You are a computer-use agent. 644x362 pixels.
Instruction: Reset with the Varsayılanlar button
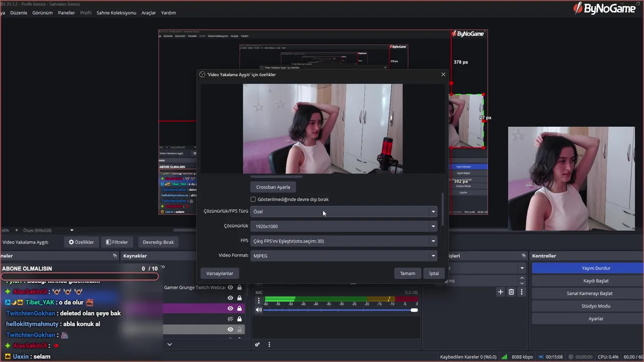pos(220,274)
